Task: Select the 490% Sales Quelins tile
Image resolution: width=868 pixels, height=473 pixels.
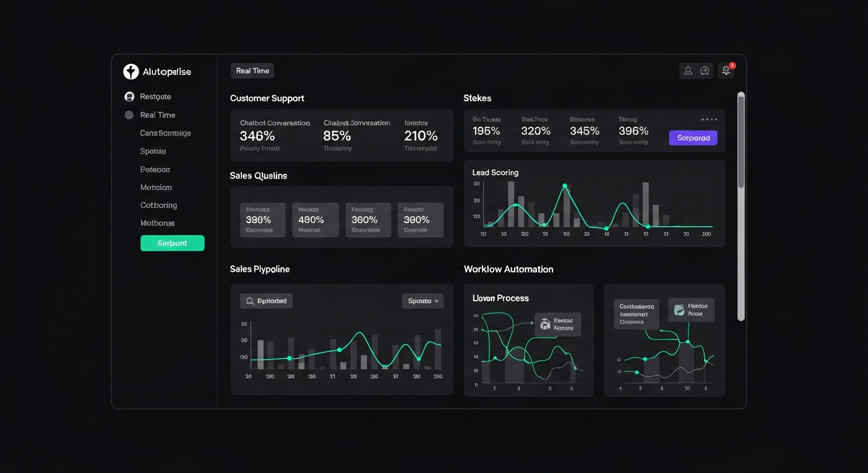Action: tap(315, 220)
